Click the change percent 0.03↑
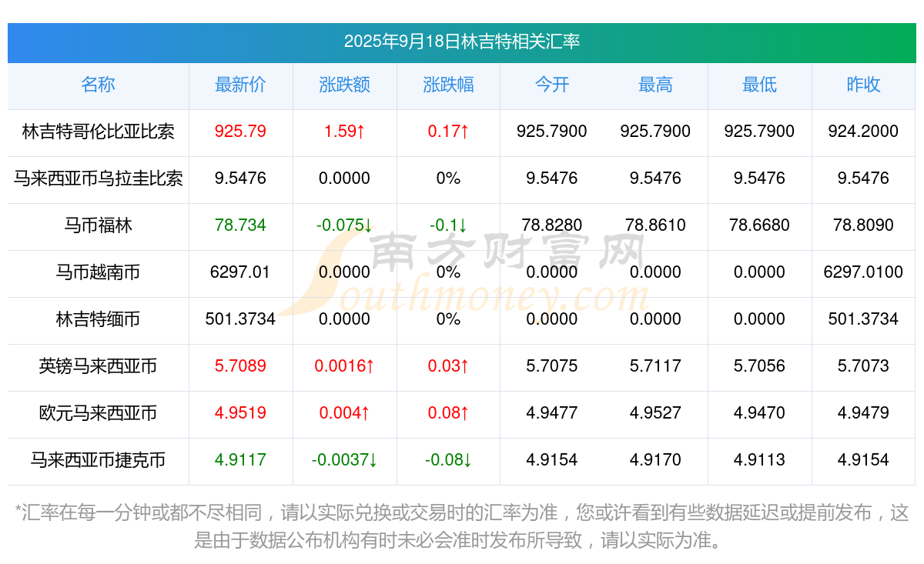This screenshot has height=564, width=924. [448, 366]
